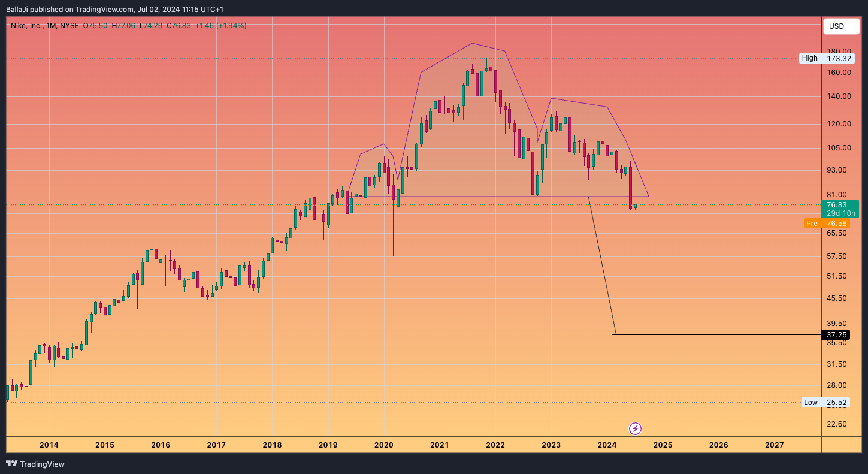868x474 pixels.
Task: Click the high value H77.06
Action: click(124, 26)
